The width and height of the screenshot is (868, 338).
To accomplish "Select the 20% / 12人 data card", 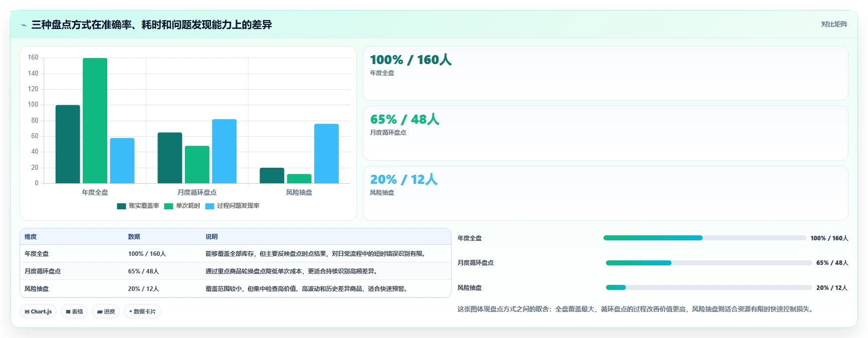I will point(605,193).
